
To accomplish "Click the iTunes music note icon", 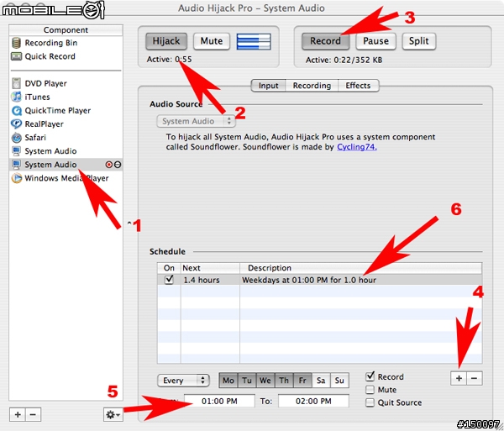I will point(16,97).
